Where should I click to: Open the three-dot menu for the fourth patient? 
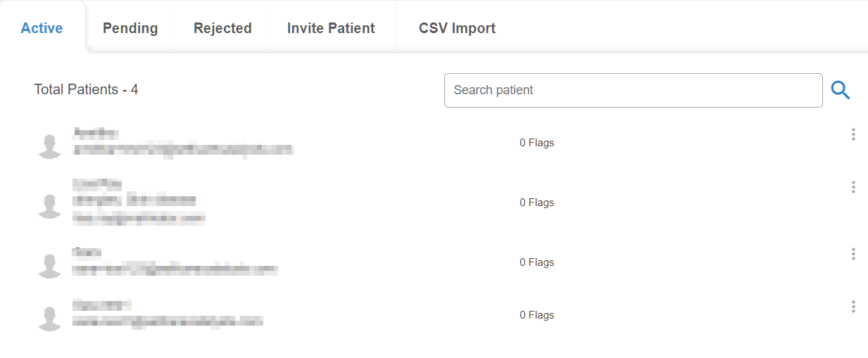tap(853, 307)
